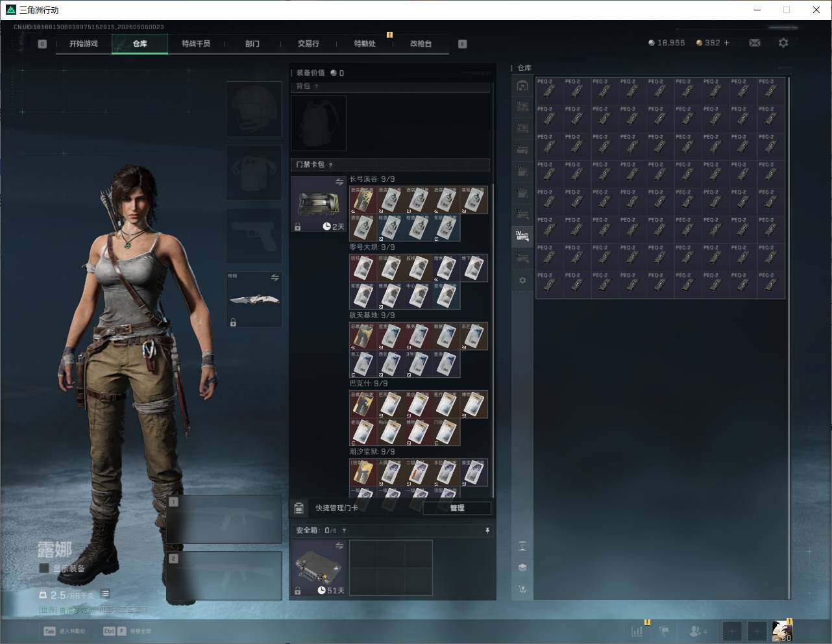Open the mail inbox envelope icon
This screenshot has height=644, width=832.
(x=755, y=43)
